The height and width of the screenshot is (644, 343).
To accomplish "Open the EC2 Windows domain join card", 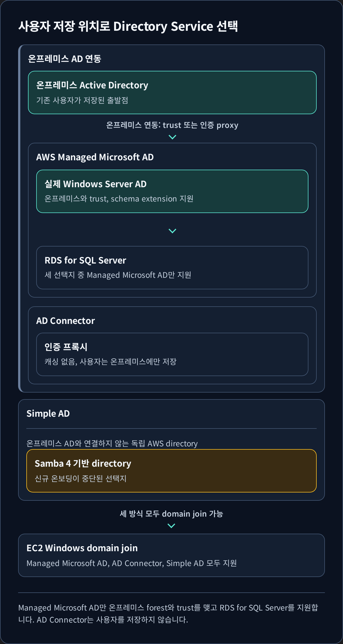I will point(171,555).
